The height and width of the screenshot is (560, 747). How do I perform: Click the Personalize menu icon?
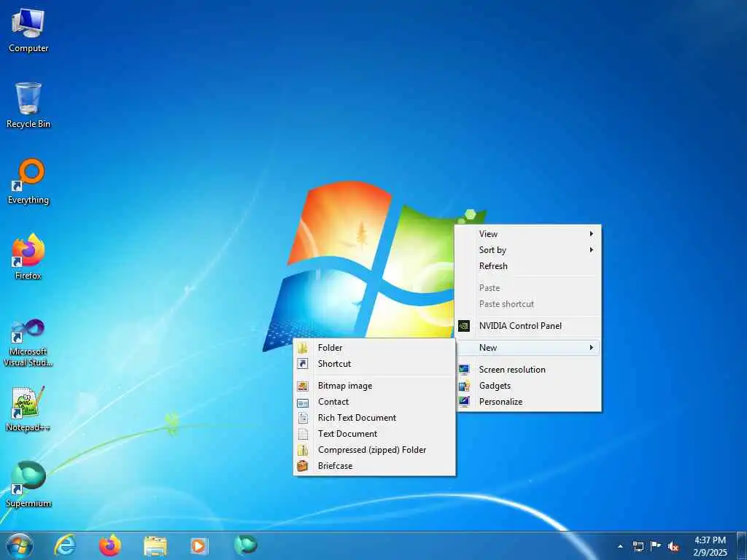pos(463,402)
